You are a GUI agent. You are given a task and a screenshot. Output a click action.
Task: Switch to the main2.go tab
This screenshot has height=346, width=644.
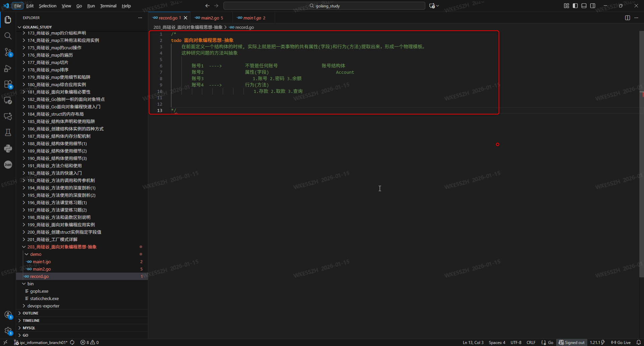[212, 18]
